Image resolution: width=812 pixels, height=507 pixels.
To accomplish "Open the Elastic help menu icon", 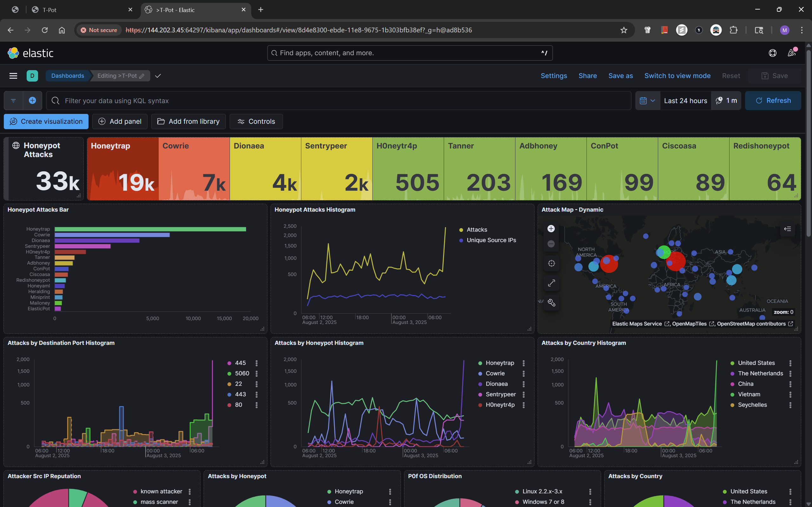I will 772,53.
